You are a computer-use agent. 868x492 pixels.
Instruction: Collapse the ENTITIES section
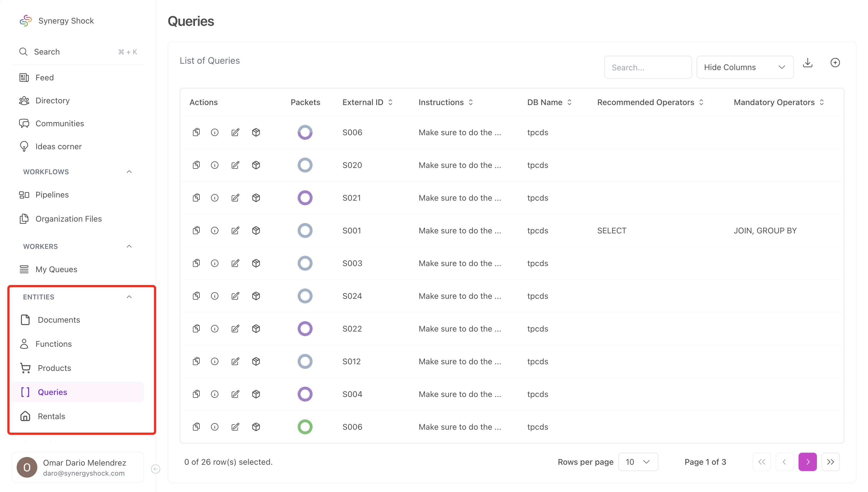(129, 297)
